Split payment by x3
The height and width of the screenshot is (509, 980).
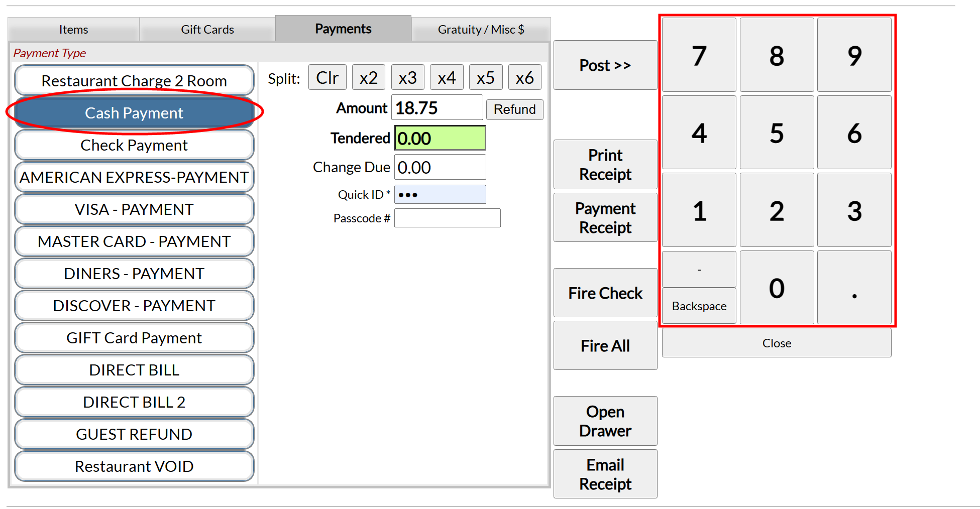(x=408, y=77)
